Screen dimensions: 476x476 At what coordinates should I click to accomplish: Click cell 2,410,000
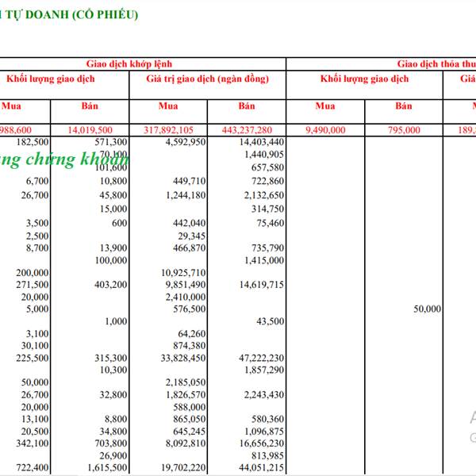tap(186, 297)
